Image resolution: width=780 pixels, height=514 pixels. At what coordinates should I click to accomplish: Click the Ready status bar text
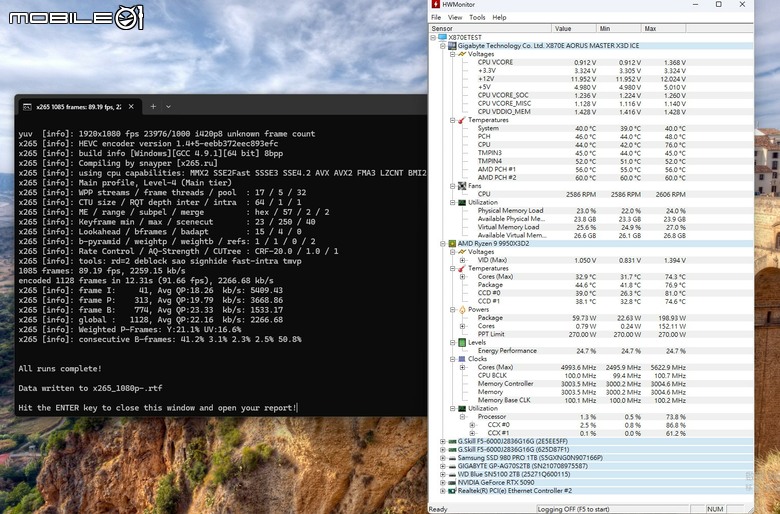tap(438, 509)
